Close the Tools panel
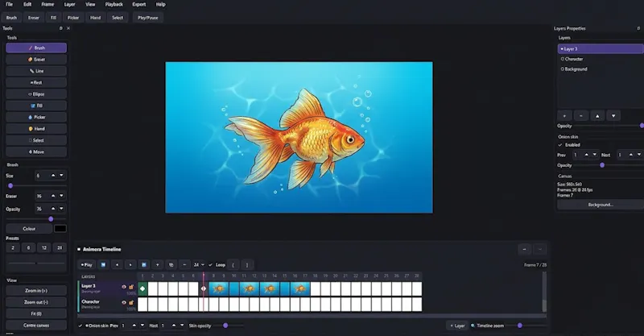This screenshot has width=644, height=336. [x=68, y=28]
